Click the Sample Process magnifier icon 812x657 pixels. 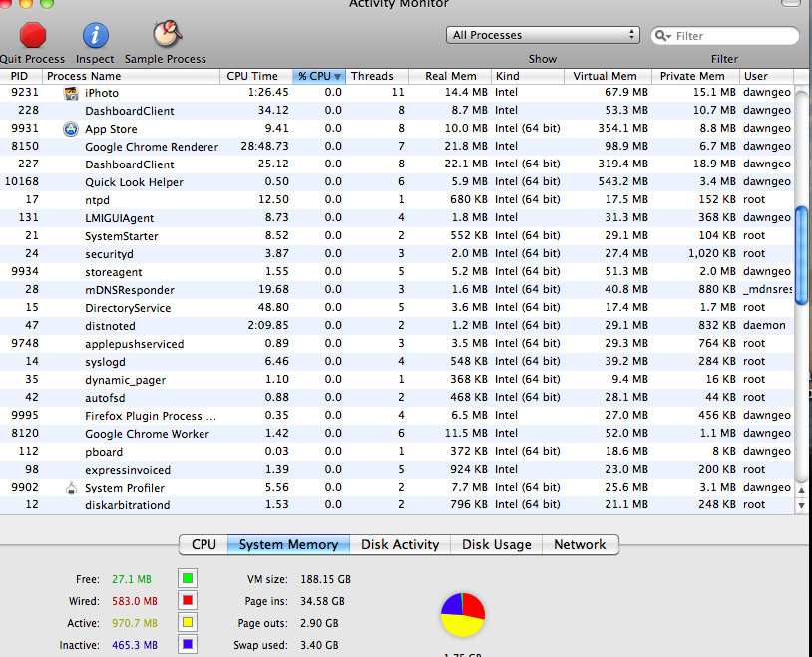tap(167, 34)
